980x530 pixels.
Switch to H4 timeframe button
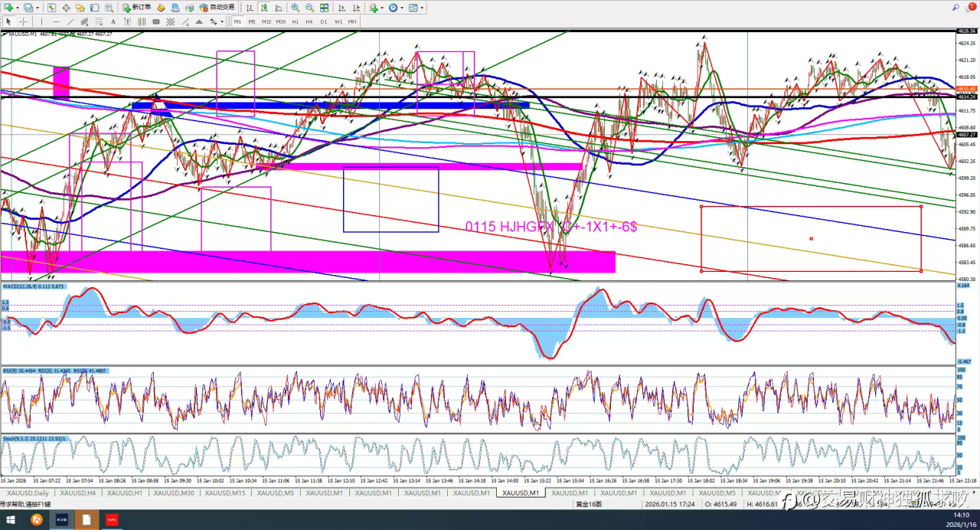pos(309,21)
